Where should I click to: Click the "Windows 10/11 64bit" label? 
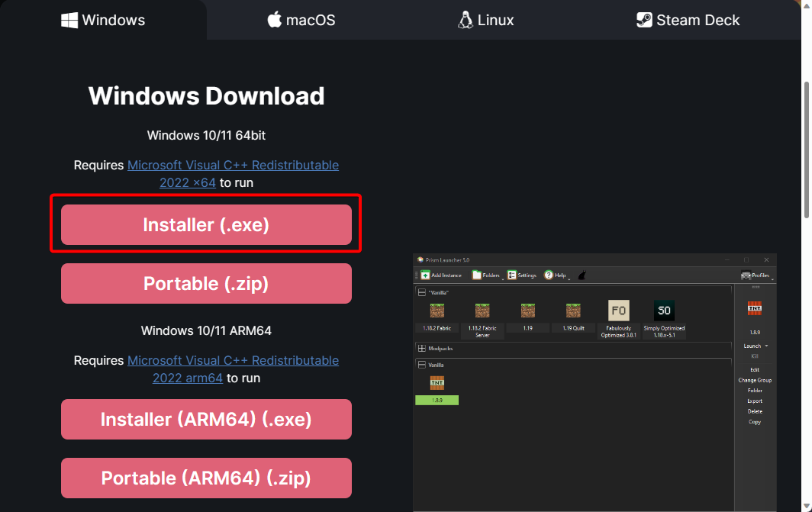coord(206,135)
